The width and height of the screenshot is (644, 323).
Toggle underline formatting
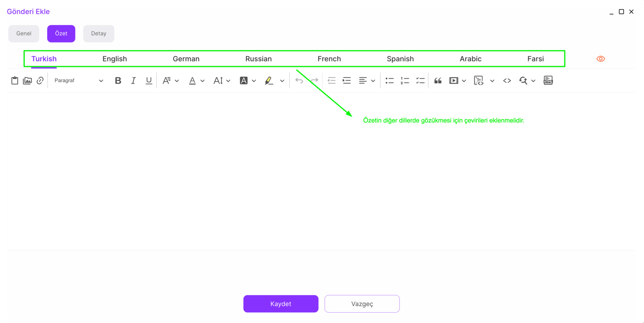coord(149,81)
